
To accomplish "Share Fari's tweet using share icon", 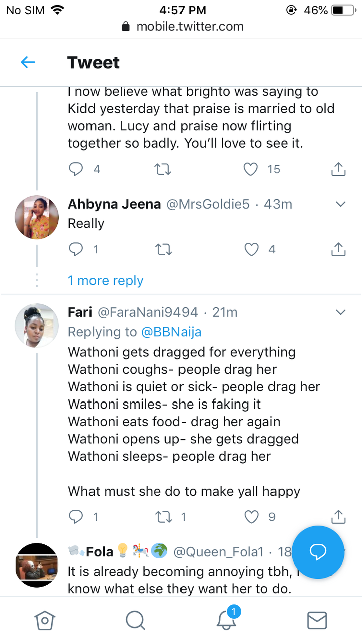I will click(338, 517).
